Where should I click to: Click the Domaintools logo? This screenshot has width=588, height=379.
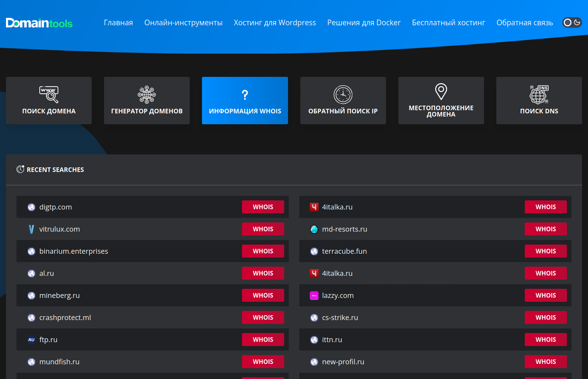[39, 23]
